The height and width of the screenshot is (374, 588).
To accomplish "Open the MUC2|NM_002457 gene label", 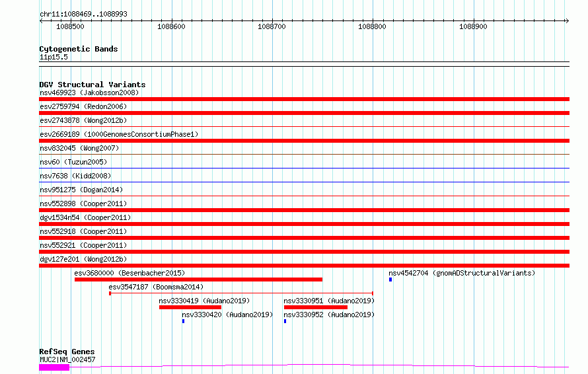I will click(x=67, y=359).
